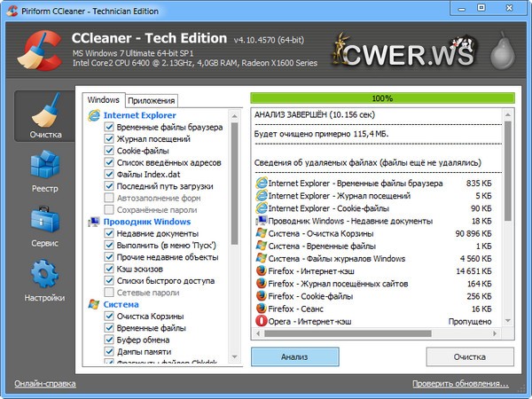532x399 pixels.
Task: Click 90 896 КБ size value
Action: tap(473, 233)
